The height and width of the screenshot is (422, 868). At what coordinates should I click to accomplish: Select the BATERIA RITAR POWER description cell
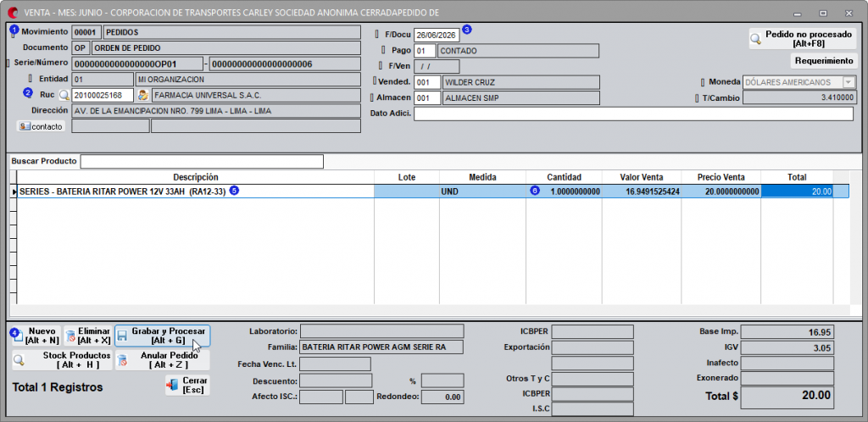pyautogui.click(x=196, y=192)
